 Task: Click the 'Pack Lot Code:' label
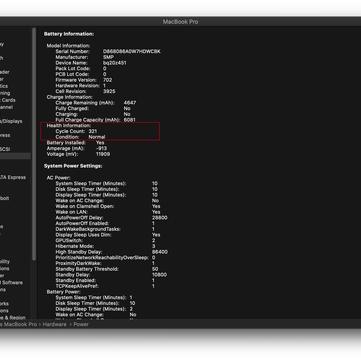point(72,69)
